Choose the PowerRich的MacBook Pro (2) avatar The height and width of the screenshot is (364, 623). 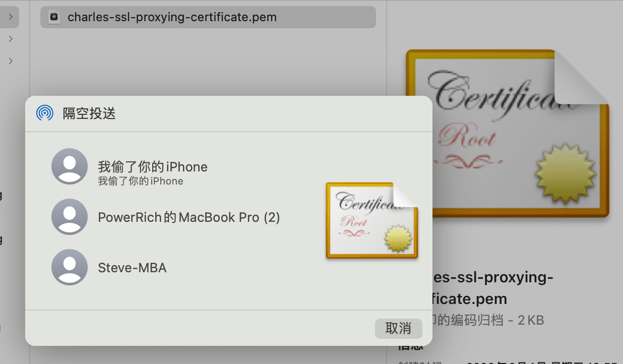point(70,217)
